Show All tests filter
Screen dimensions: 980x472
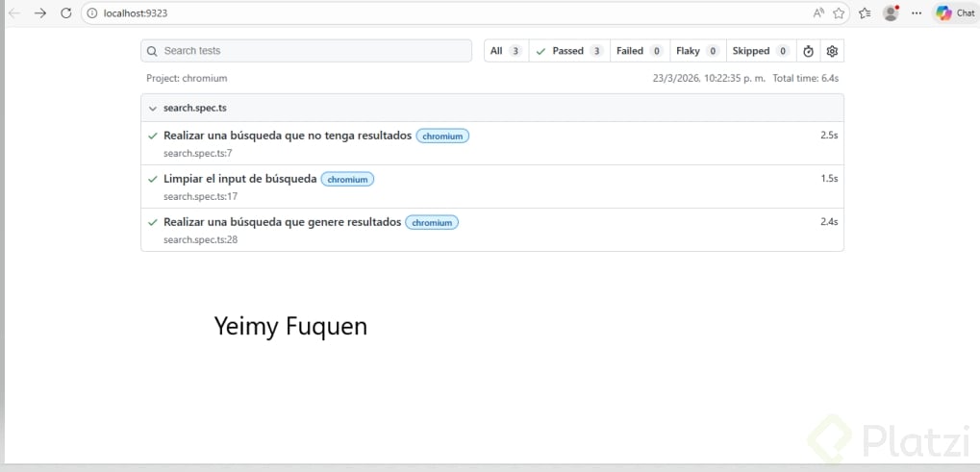tap(506, 51)
